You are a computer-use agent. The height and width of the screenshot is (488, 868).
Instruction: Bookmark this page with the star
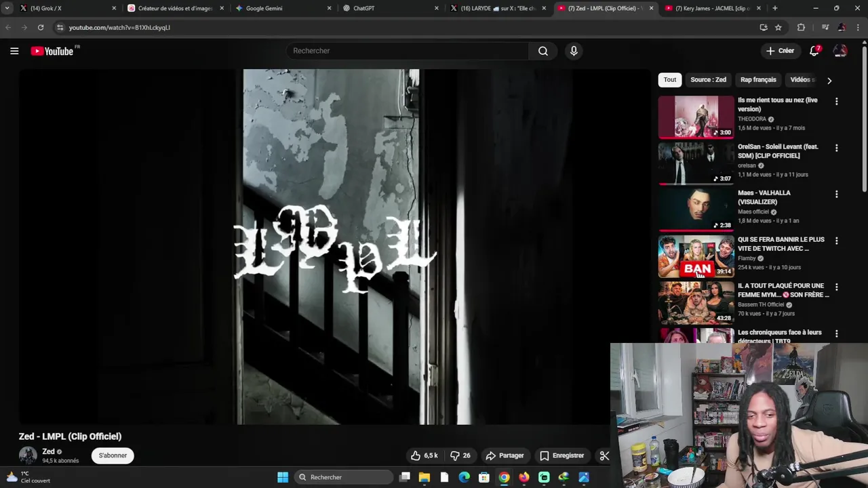pyautogui.click(x=778, y=27)
